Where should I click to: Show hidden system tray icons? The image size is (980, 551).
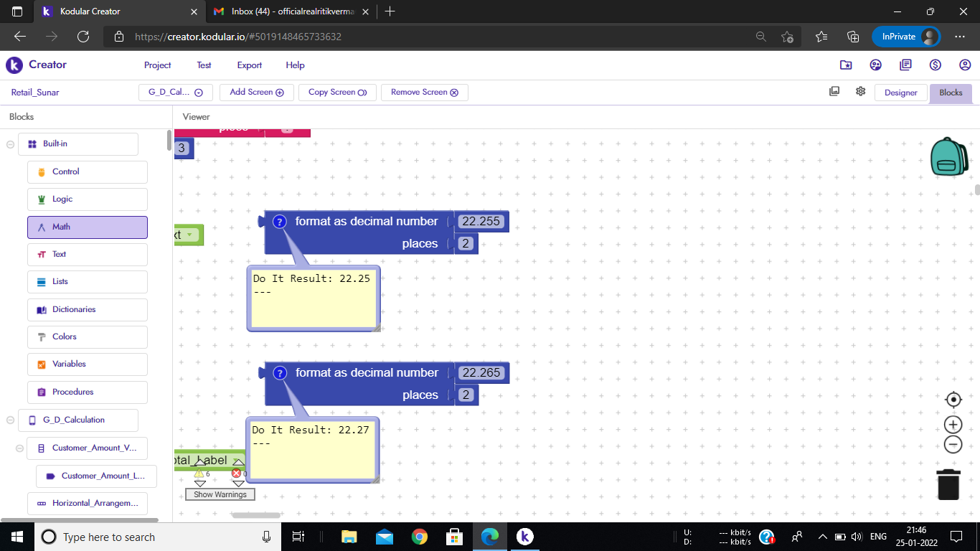[x=822, y=537]
